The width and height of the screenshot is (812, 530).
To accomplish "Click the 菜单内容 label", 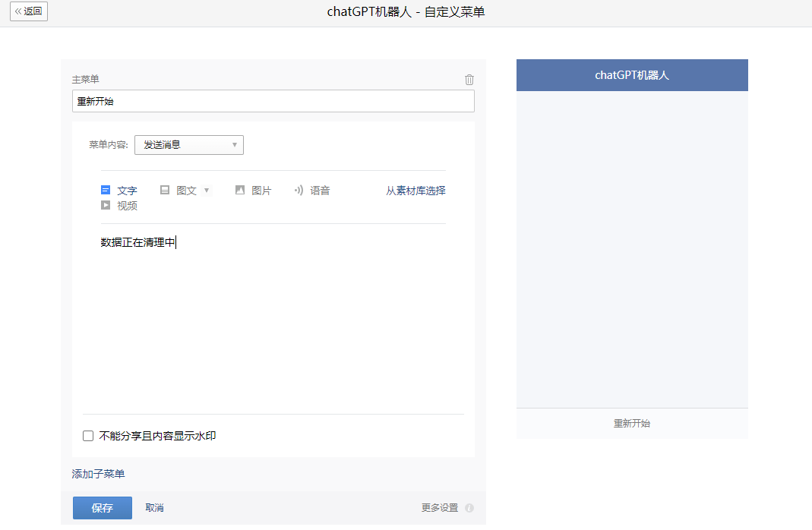I will point(108,145).
